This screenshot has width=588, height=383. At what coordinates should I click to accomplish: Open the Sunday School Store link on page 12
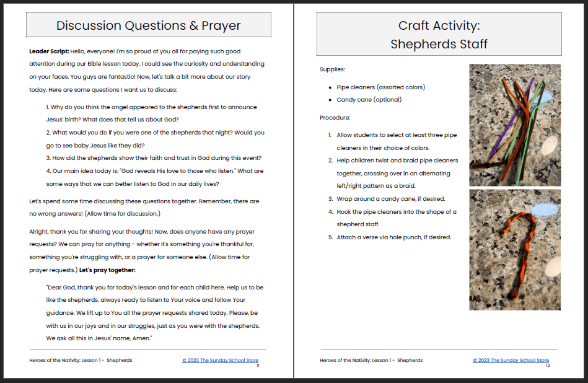(511, 360)
